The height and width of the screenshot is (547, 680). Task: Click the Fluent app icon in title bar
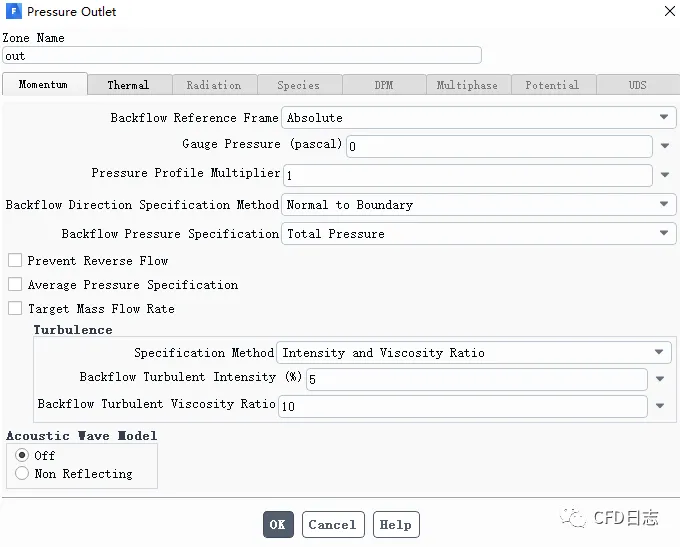(x=12, y=12)
